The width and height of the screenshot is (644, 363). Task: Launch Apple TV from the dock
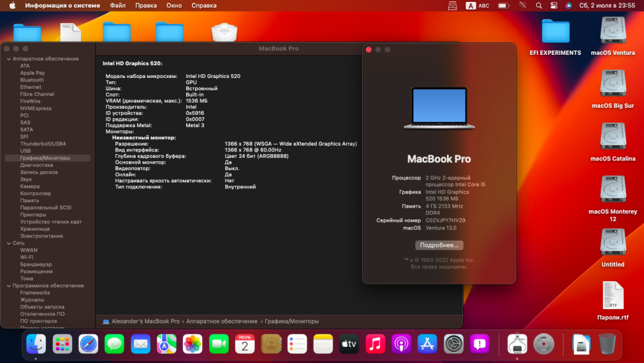(349, 344)
